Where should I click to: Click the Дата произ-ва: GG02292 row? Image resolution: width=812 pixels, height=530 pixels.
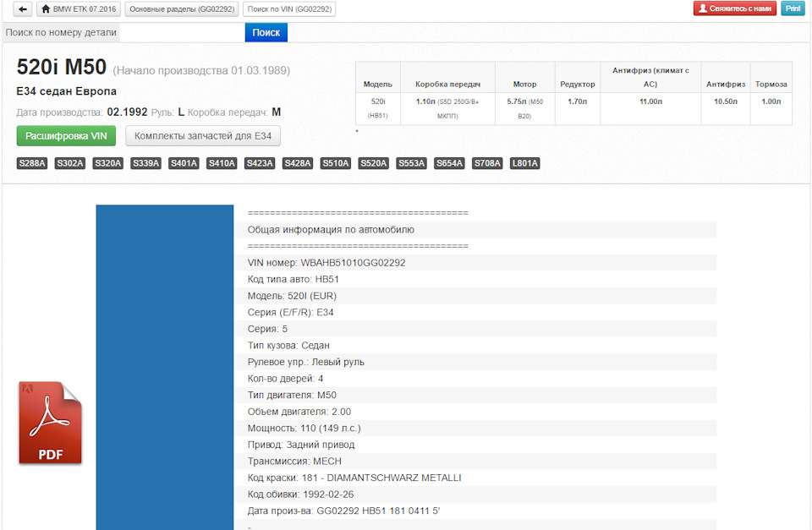[x=475, y=511]
